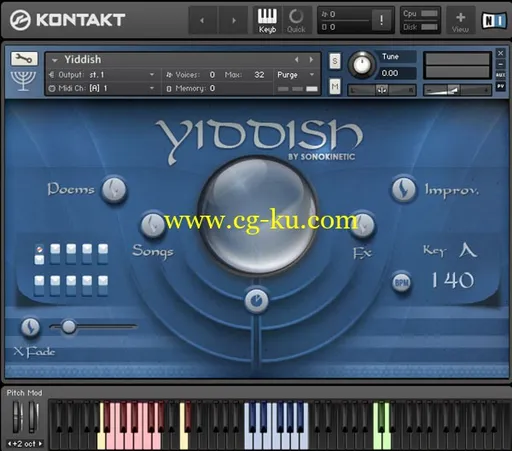
Task: Toggle fifth switch in top row
Action: pyautogui.click(x=103, y=254)
